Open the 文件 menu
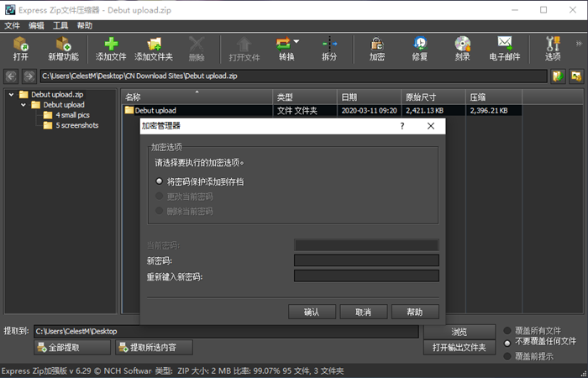 (12, 25)
